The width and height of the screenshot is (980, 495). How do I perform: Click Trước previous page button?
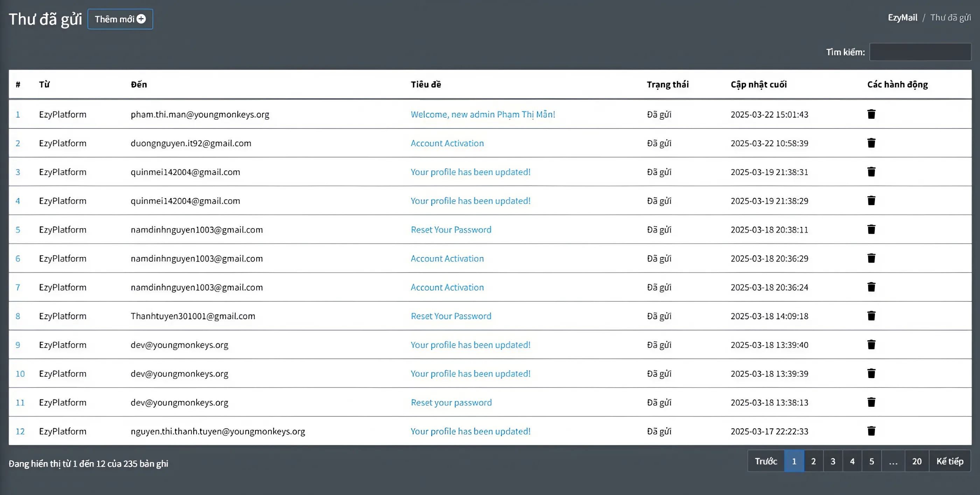(766, 461)
